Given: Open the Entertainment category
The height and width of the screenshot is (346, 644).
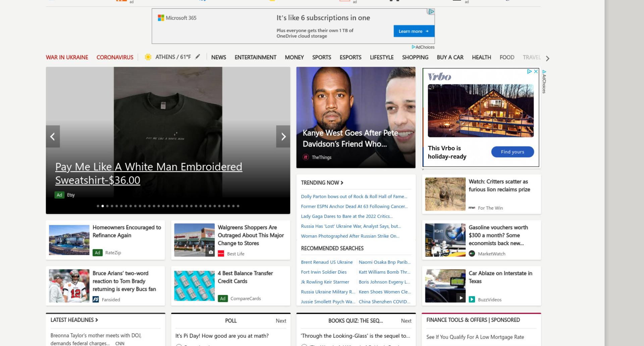Looking at the screenshot, I should [256, 57].
